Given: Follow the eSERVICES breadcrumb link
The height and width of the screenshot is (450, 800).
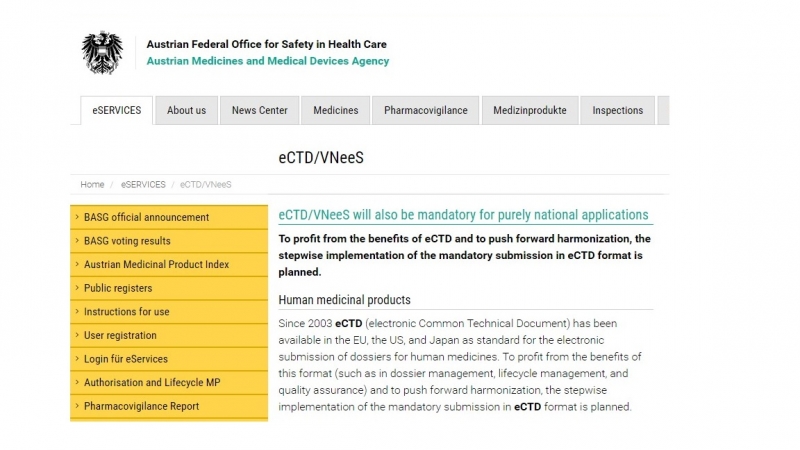Looking at the screenshot, I should click(x=143, y=185).
